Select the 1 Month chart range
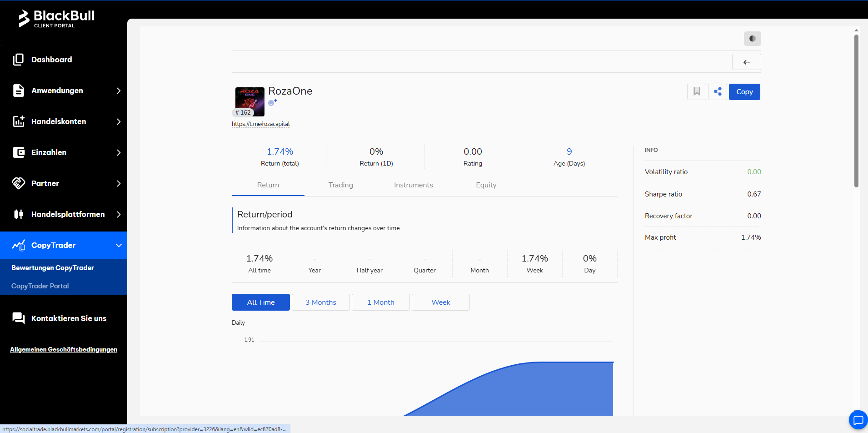The width and height of the screenshot is (868, 433). [381, 302]
